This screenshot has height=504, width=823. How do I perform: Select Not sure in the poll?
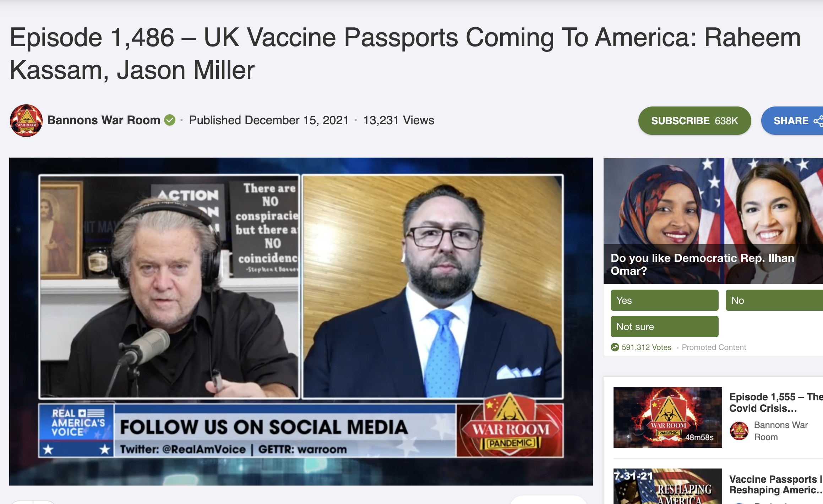(x=664, y=327)
